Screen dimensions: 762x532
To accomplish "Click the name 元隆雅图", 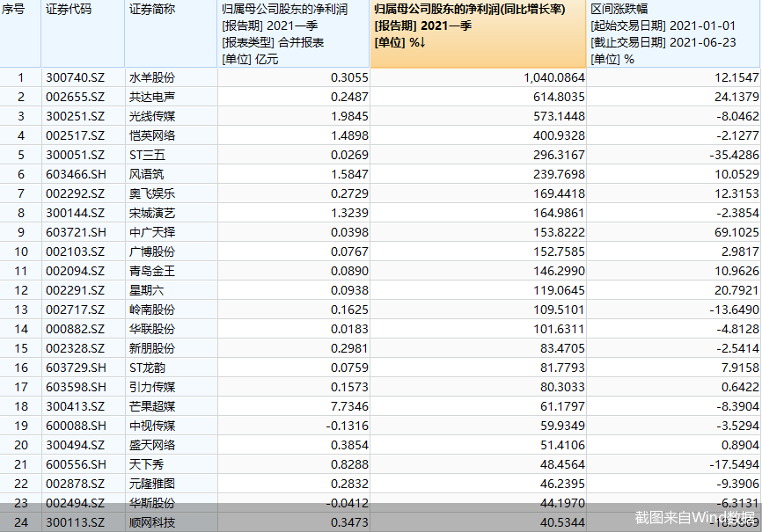I will click(152, 484).
